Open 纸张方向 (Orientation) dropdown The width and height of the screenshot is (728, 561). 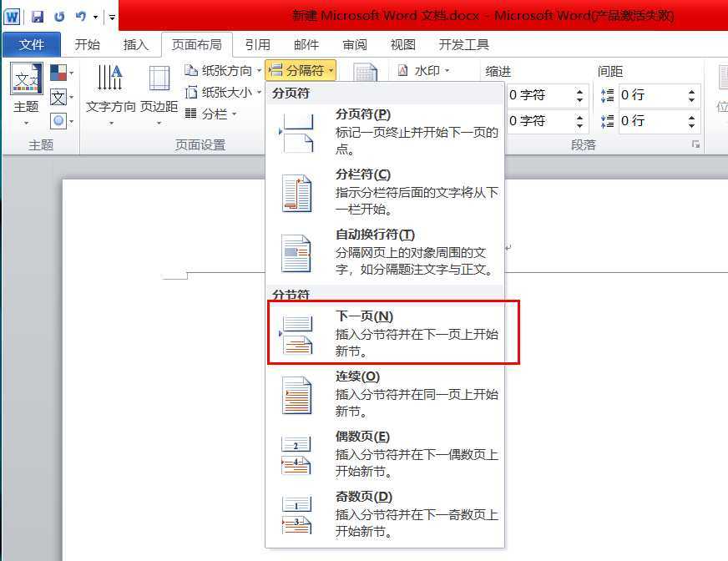[223, 71]
